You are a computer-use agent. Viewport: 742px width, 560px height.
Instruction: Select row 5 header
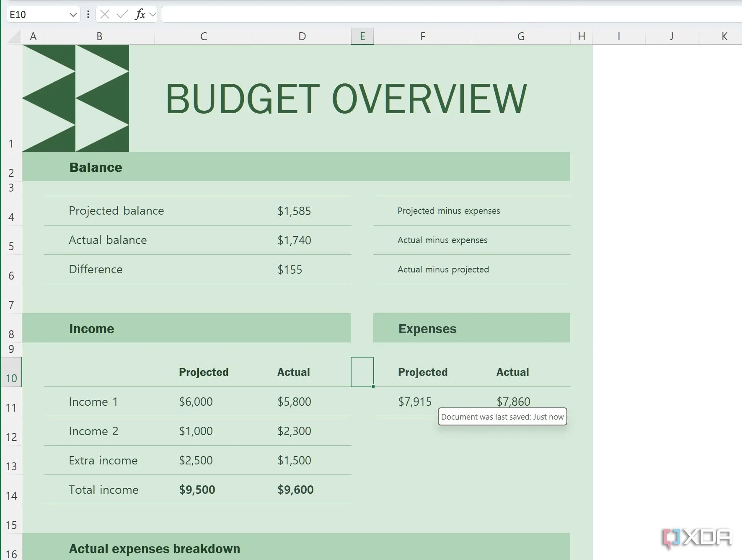point(11,240)
